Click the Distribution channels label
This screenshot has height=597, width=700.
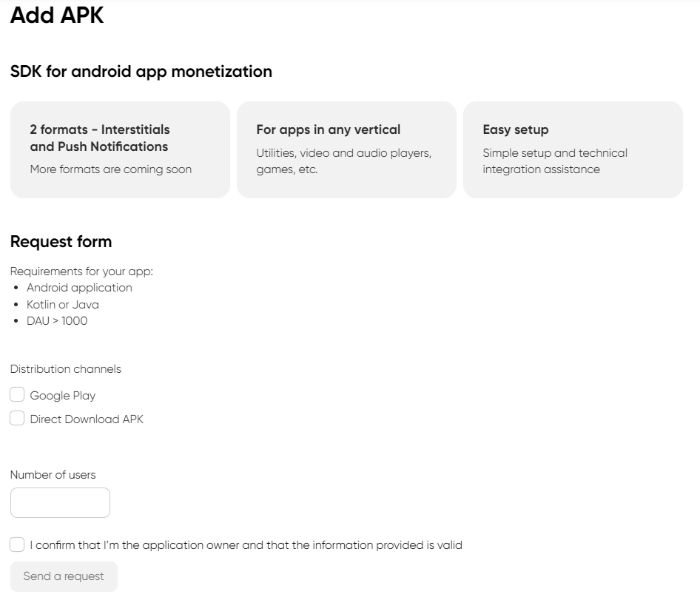click(65, 368)
